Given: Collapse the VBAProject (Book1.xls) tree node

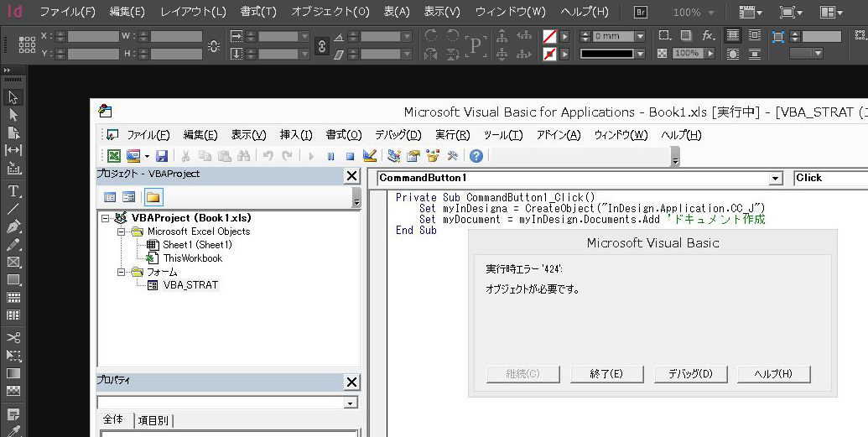Looking at the screenshot, I should pos(105,218).
